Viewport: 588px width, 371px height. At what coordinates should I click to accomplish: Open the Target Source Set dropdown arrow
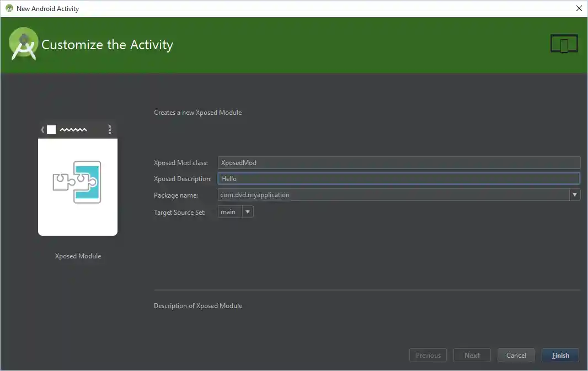pyautogui.click(x=248, y=212)
